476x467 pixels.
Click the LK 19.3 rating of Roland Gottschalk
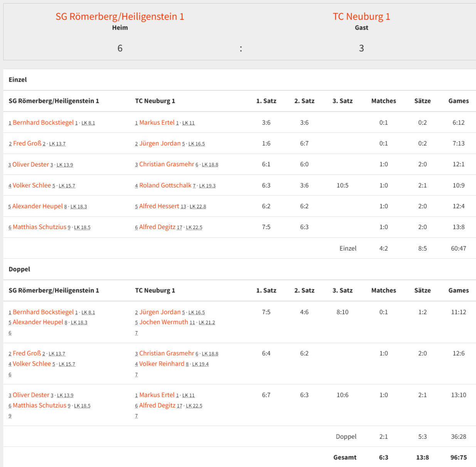tap(207, 186)
